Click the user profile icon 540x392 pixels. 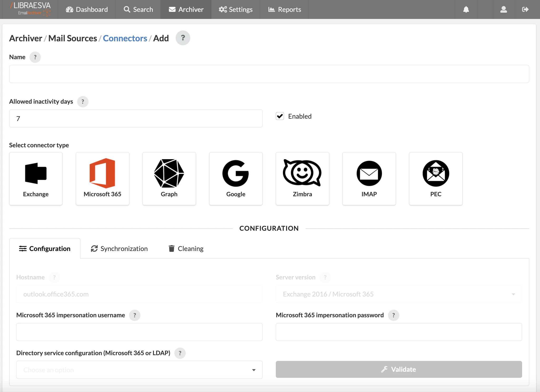[503, 9]
